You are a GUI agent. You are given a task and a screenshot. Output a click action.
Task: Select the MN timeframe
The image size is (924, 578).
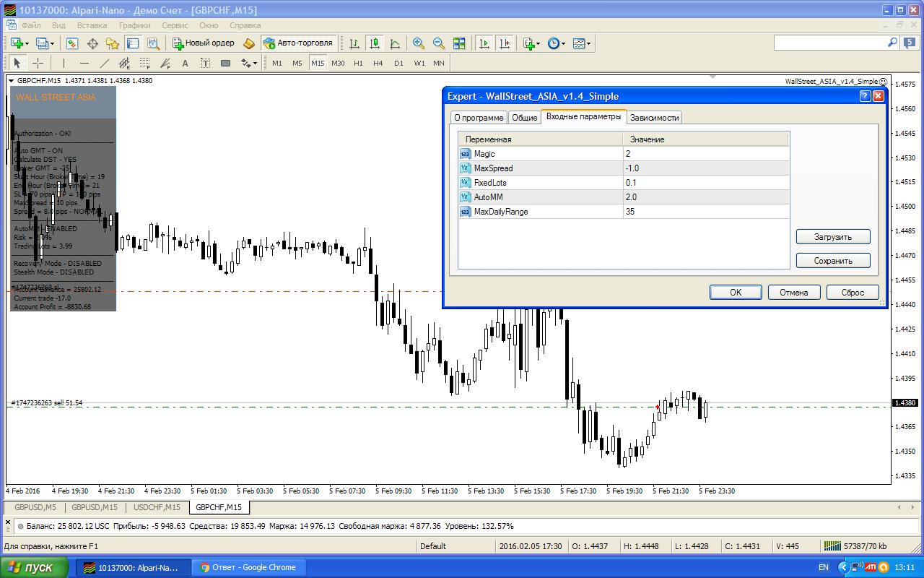point(439,63)
